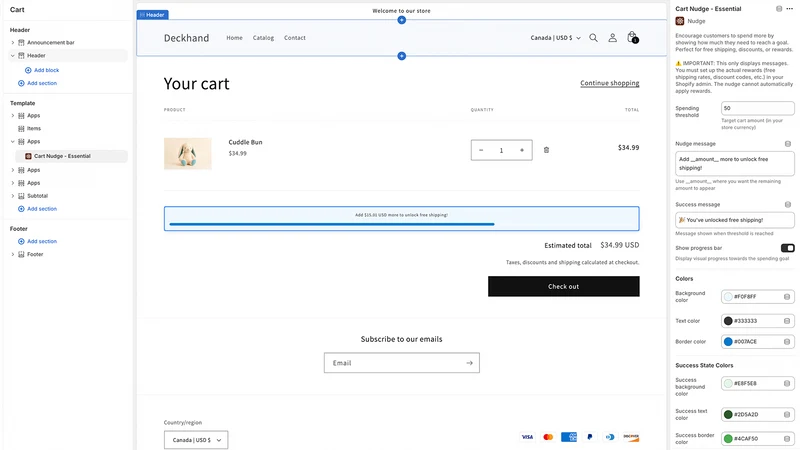Expand the Subtotal section
800x450 pixels.
pos(13,196)
